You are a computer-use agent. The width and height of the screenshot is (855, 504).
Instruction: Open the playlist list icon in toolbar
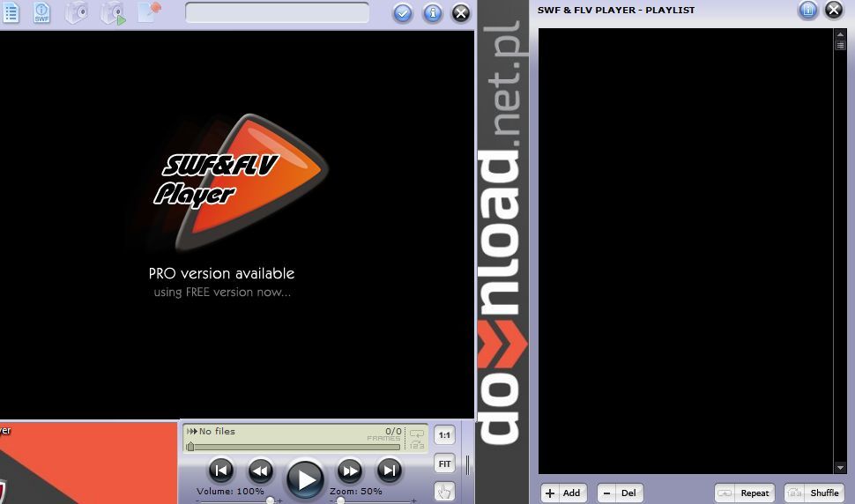[11, 12]
